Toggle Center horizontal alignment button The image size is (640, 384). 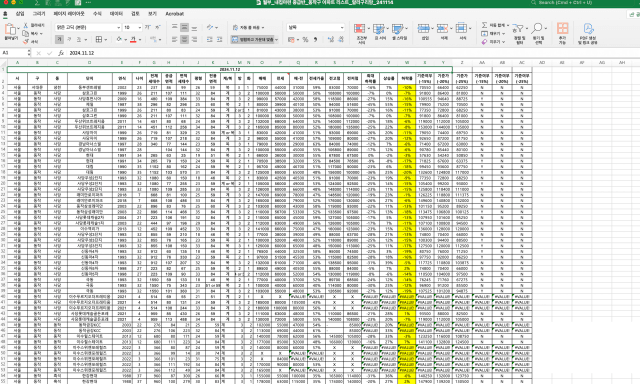[184, 40]
